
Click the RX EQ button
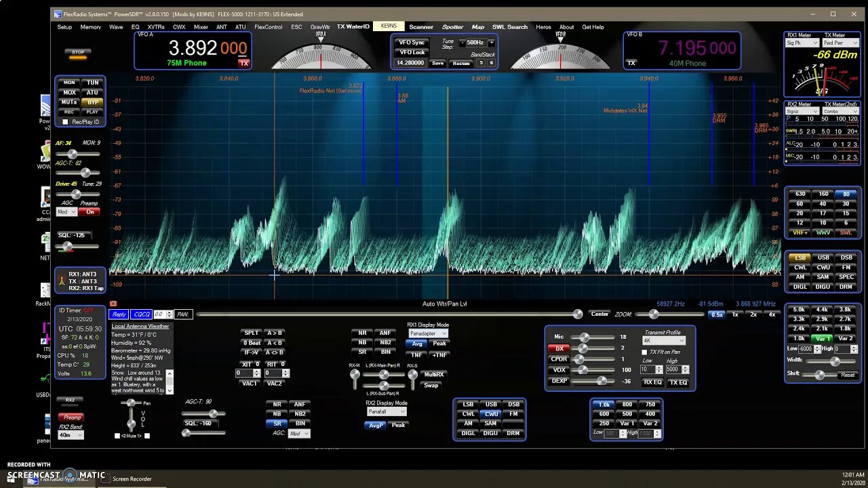pos(653,382)
